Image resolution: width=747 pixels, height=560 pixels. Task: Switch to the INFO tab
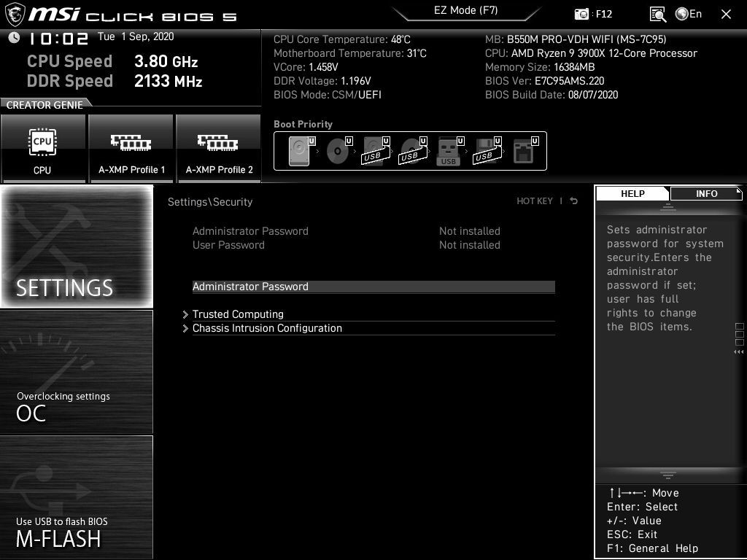[x=706, y=193]
